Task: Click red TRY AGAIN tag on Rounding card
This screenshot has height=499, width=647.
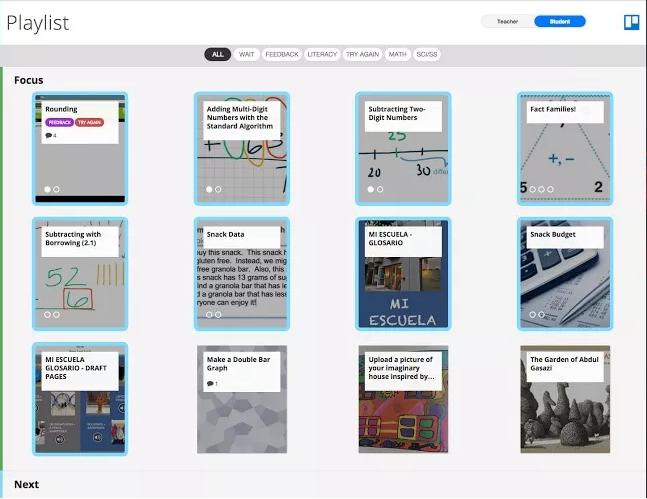Action: (88, 122)
